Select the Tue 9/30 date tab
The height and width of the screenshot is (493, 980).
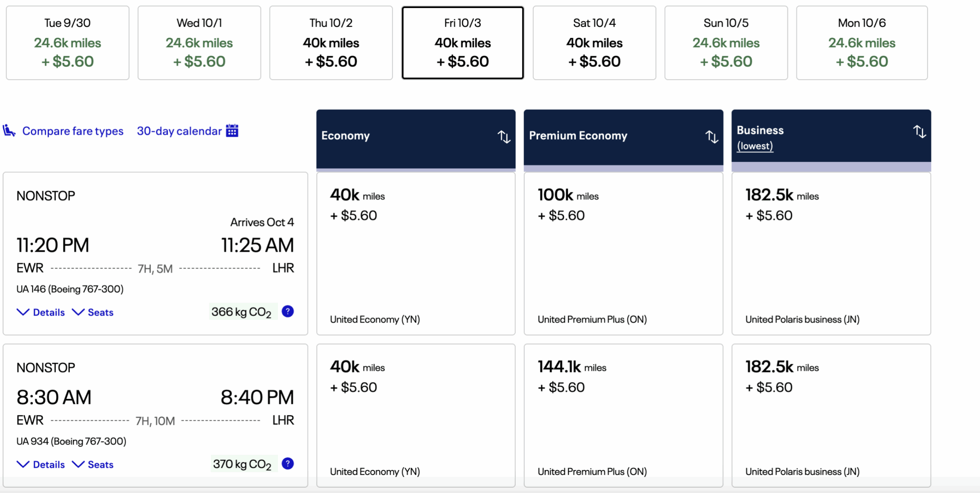pyautogui.click(x=68, y=43)
